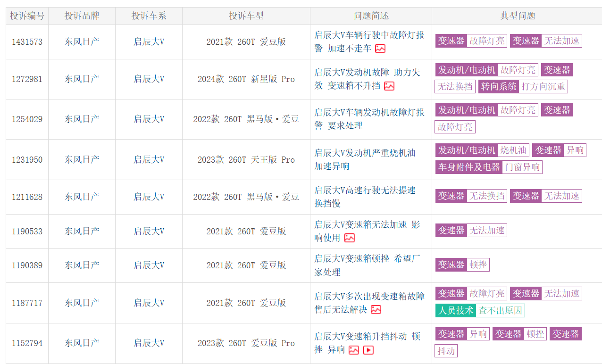
Task: Click 变速器 无法换挡 tag in row 1211628
Action: (x=471, y=196)
